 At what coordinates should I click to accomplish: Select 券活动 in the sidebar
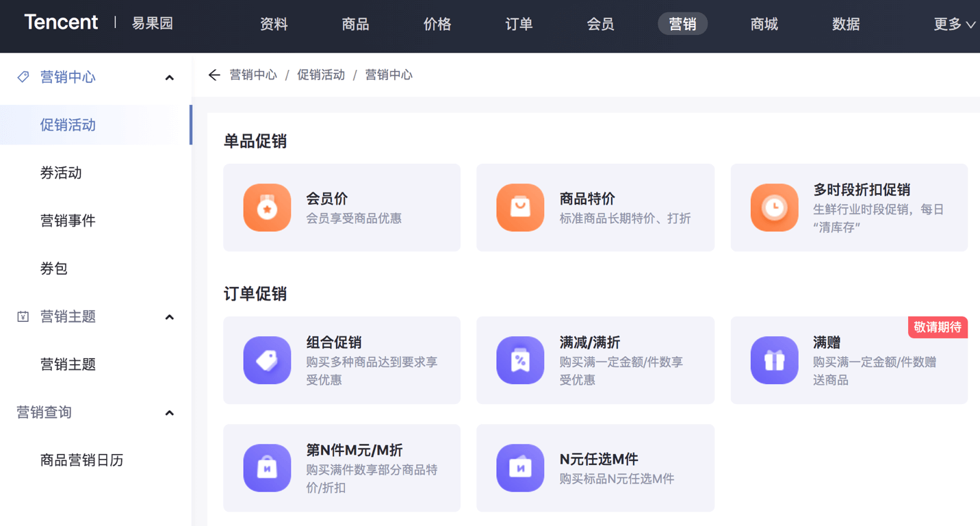[61, 173]
